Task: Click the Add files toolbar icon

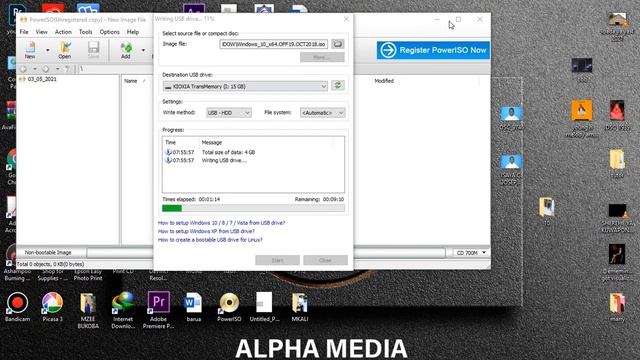Action: 126,50
